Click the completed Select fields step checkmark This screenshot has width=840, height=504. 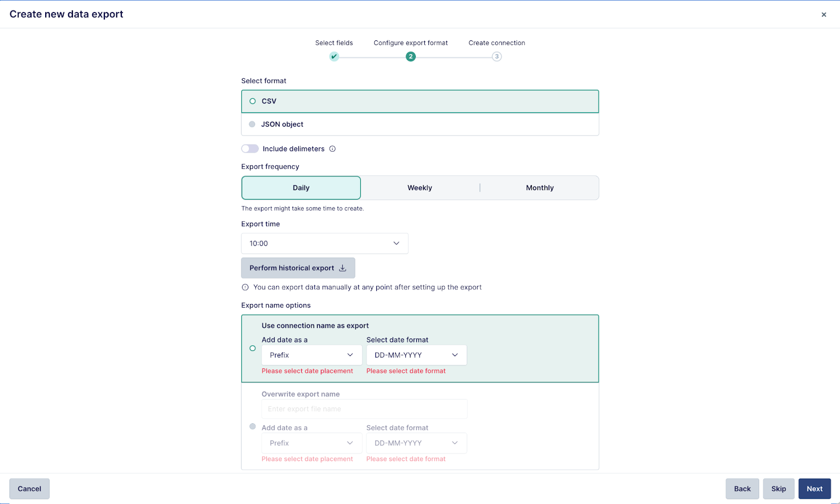(x=334, y=57)
